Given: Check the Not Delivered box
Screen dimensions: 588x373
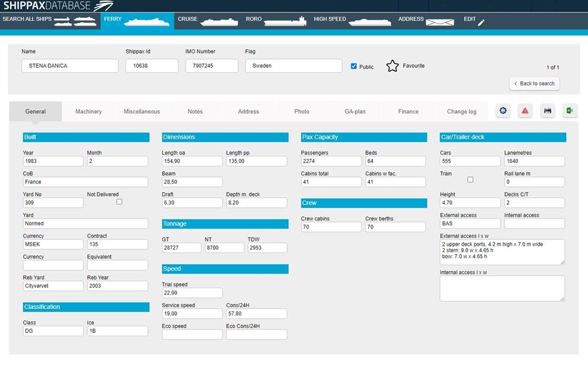Looking at the screenshot, I should (x=119, y=201).
